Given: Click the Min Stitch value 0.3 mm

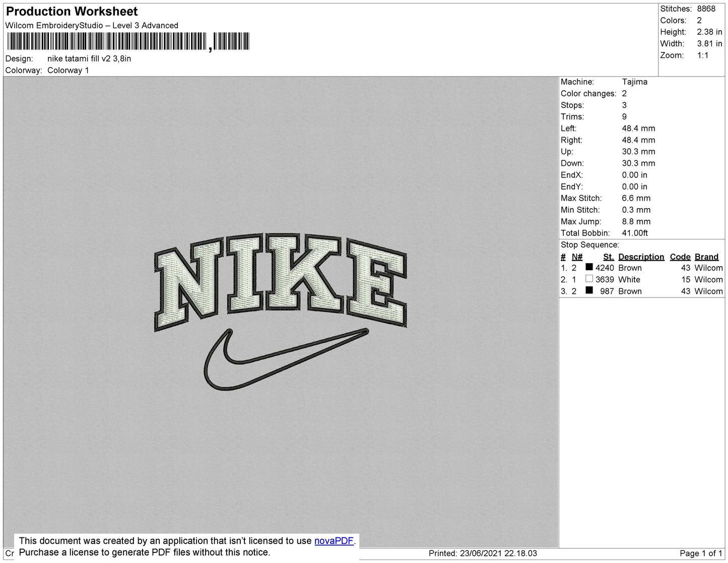Looking at the screenshot, I should (636, 210).
